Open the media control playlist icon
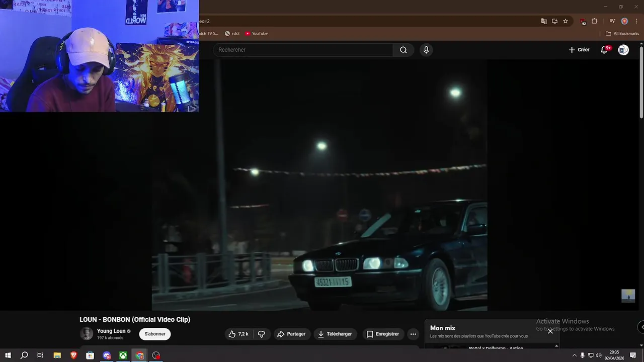The width and height of the screenshot is (644, 362). pyautogui.click(x=612, y=21)
